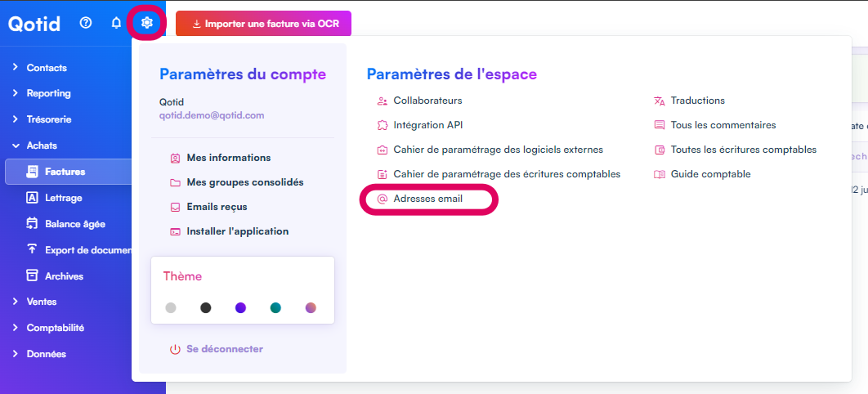The width and height of the screenshot is (868, 394).
Task: Click the Traductions language icon
Action: [660, 101]
